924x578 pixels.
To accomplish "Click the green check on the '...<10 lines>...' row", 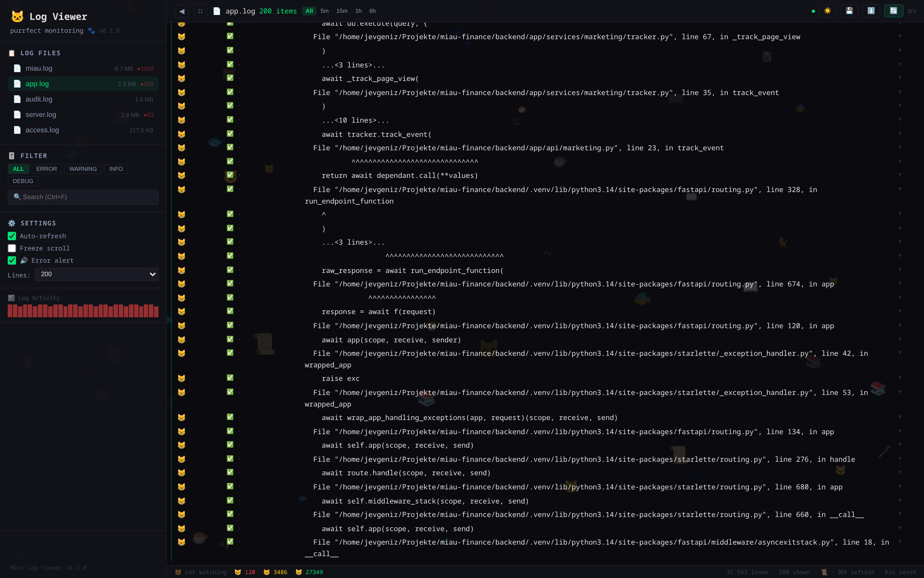I will pos(230,119).
